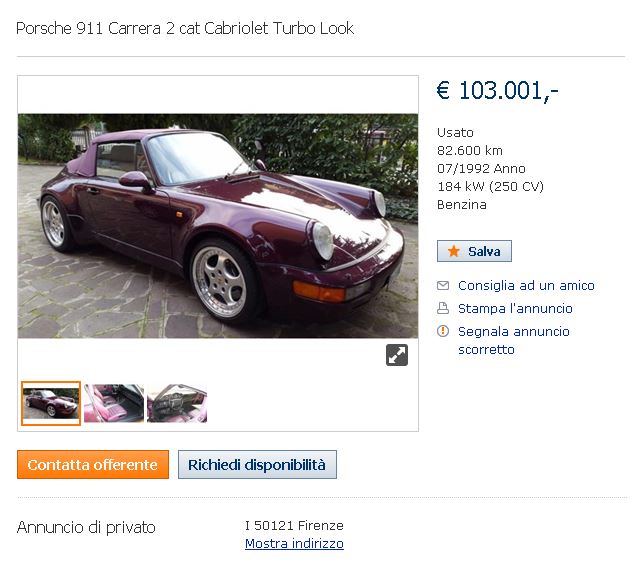This screenshot has width=631, height=564.
Task: Open the Consiglia ad un amico link
Action: [x=526, y=286]
